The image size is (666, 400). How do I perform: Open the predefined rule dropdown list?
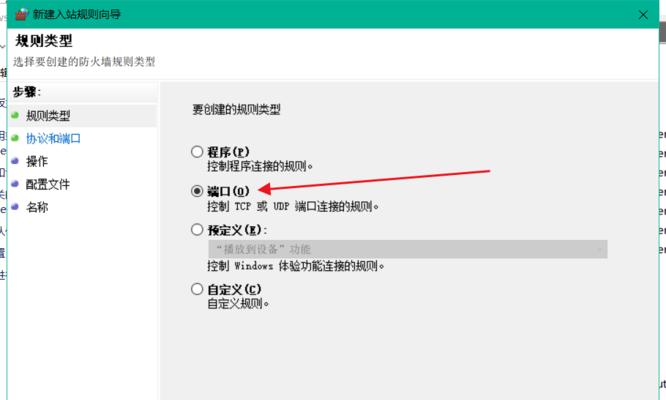pyautogui.click(x=407, y=249)
